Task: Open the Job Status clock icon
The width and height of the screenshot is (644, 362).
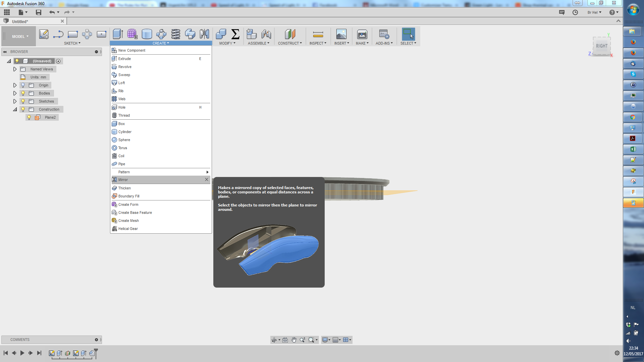Action: pos(575,12)
